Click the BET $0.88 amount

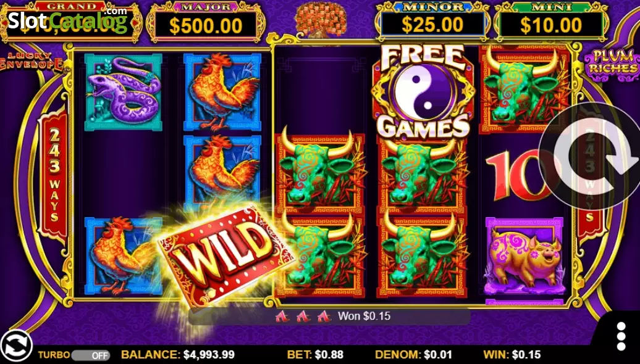(x=315, y=354)
